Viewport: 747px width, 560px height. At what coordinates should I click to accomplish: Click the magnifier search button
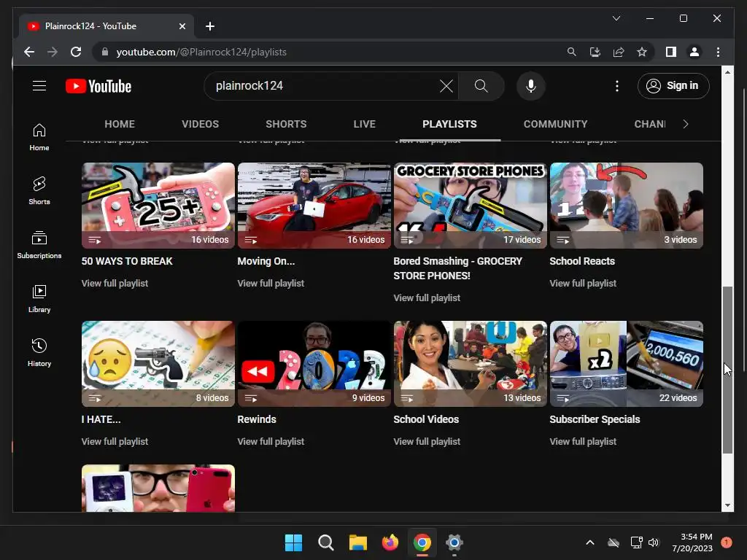[x=481, y=86]
